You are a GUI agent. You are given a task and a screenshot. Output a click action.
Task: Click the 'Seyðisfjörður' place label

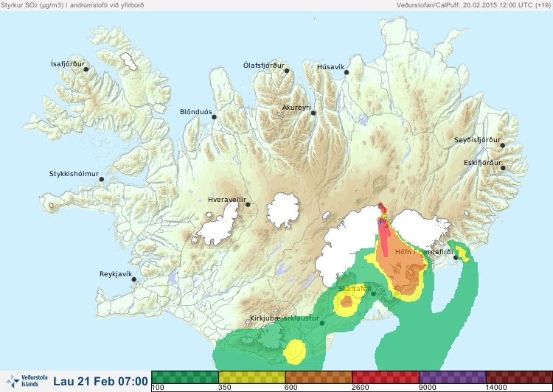coord(477,140)
